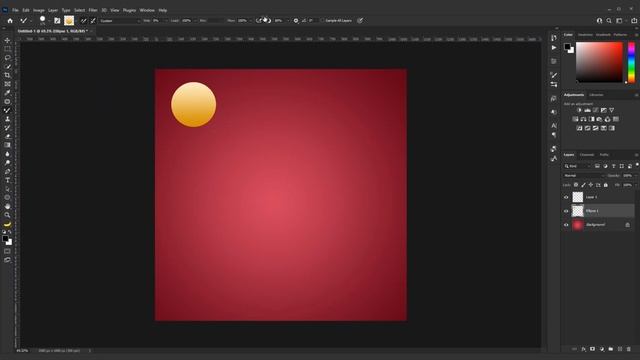Create a new group folder icon
This screenshot has height=360, width=640.
pos(611,349)
